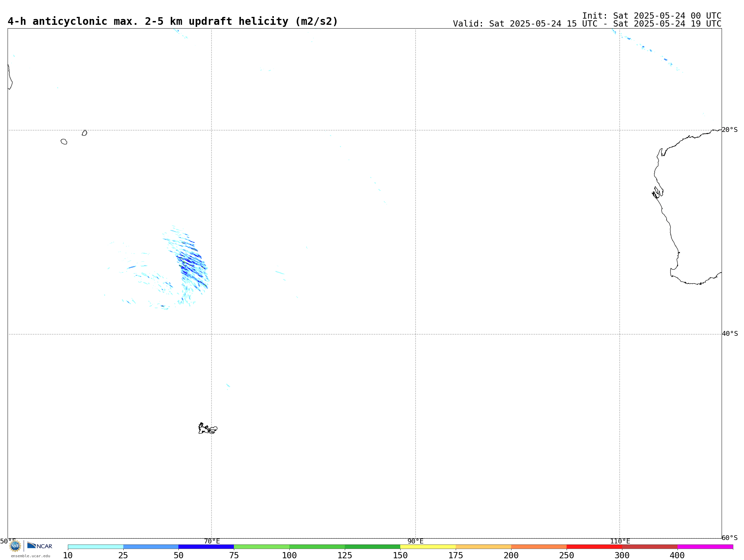Click the dark green 125-150 color swatch

373,547
